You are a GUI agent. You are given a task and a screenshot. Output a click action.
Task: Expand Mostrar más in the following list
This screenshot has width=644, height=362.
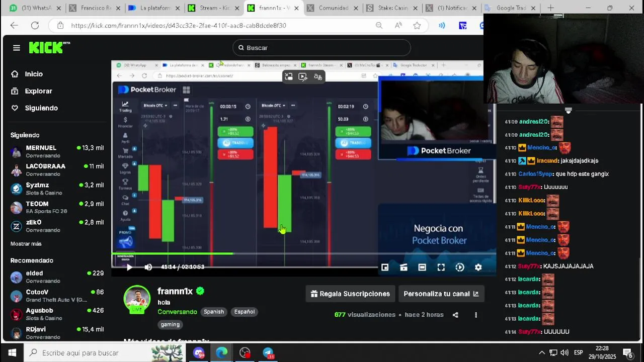26,244
